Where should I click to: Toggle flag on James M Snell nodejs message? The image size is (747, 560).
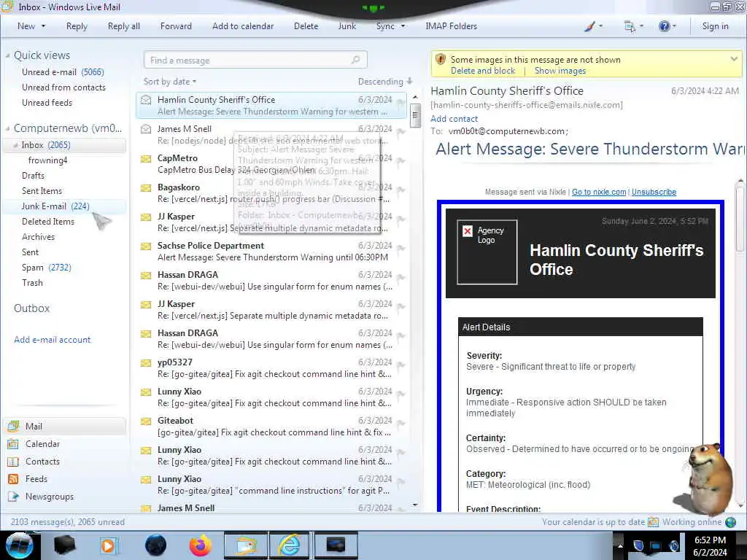click(x=400, y=131)
